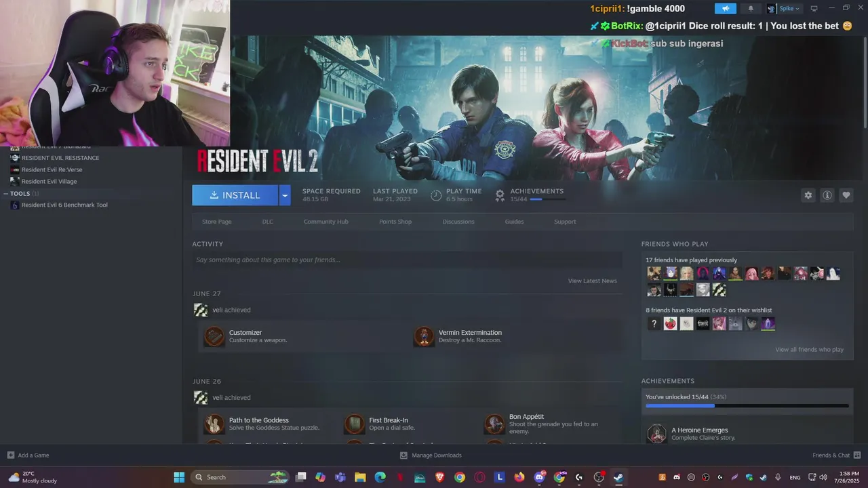The height and width of the screenshot is (488, 868).
Task: Click Path to the Goddess achievement icon
Action: [214, 424]
